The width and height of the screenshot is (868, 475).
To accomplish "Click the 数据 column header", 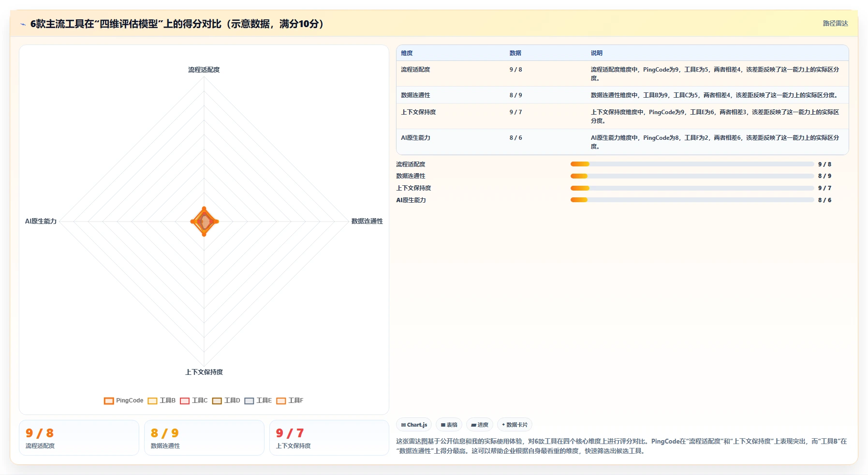I will coord(515,53).
